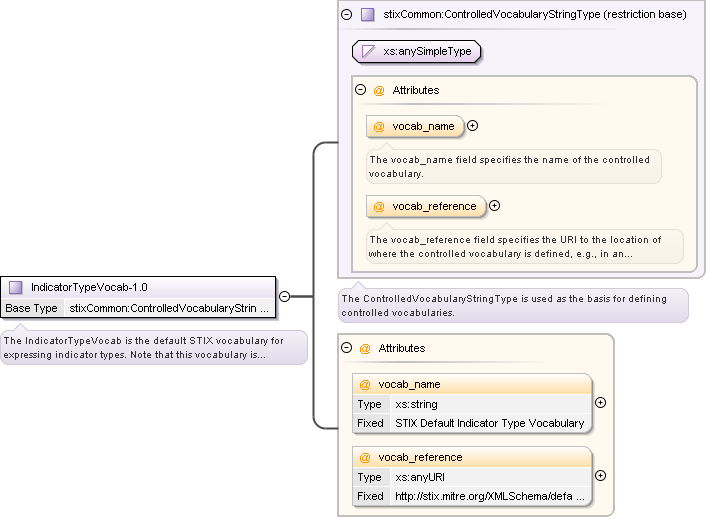Click the xs:anySimpleType icon
Viewport: 707px width, 518px height.
tap(368, 51)
